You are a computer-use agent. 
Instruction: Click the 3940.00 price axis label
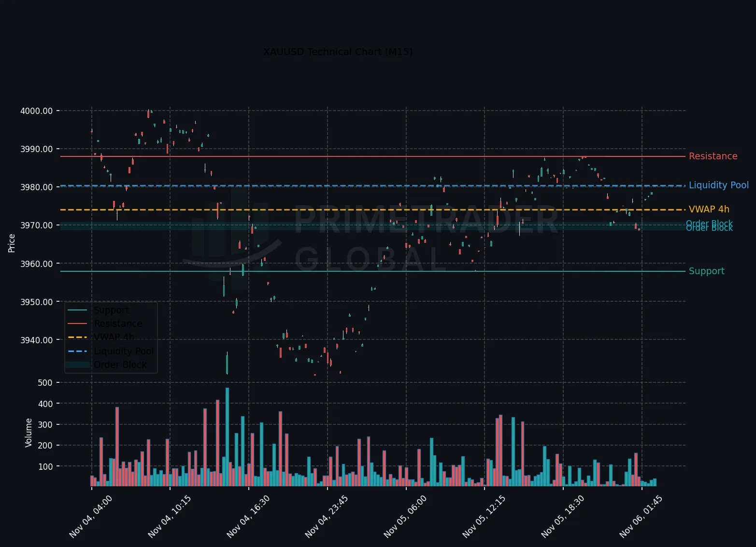[x=36, y=340]
